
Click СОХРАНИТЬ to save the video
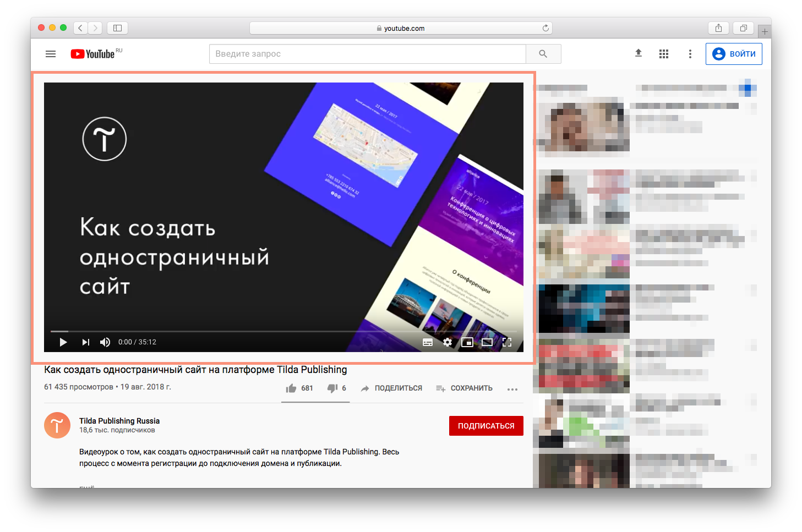464,388
